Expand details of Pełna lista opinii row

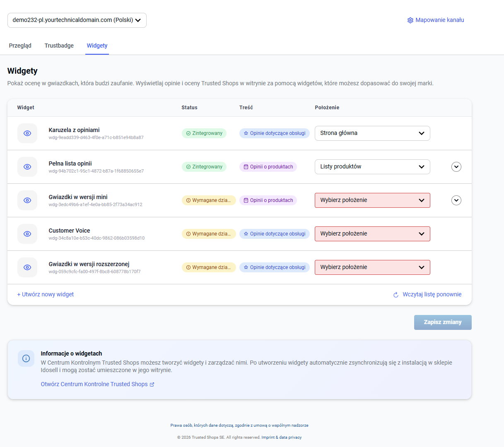coord(456,167)
